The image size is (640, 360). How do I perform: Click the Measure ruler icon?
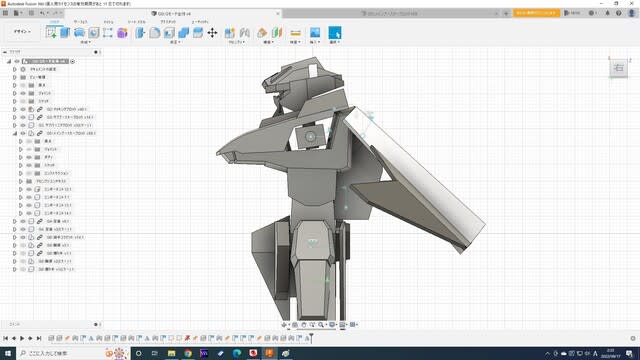pyautogui.click(x=296, y=33)
